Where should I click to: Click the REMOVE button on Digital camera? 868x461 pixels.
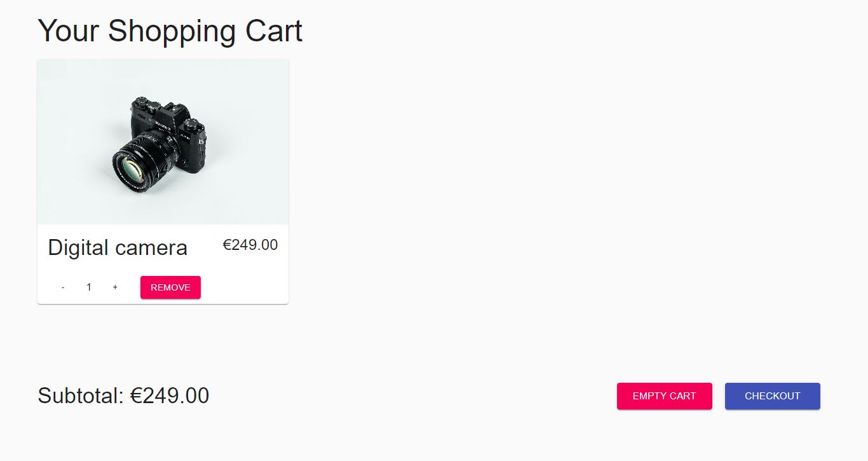(x=170, y=287)
